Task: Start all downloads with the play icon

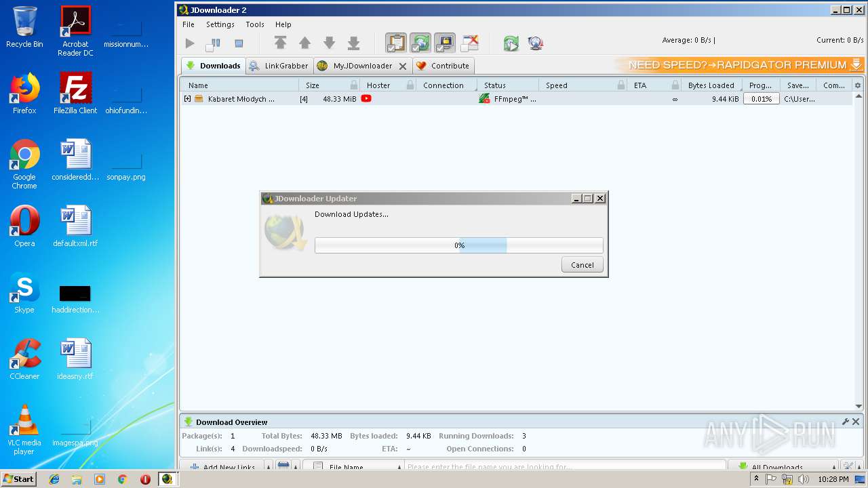Action: pyautogui.click(x=190, y=43)
